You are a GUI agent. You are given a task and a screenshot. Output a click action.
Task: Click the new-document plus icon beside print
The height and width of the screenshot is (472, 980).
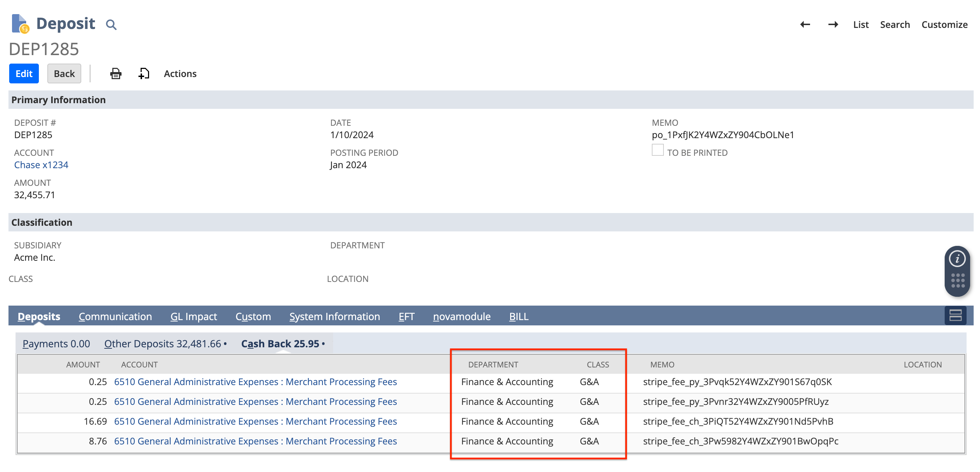pyautogui.click(x=143, y=73)
